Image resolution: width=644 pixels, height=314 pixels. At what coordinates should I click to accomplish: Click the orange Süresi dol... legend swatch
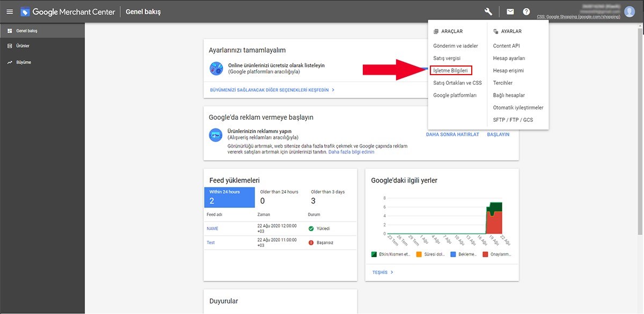click(x=419, y=254)
